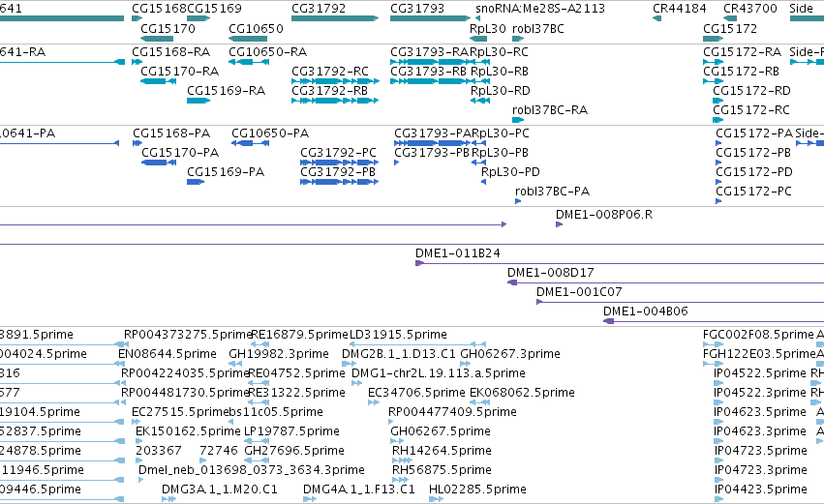Open the CG15172-RD transcript label
The image size is (824, 504).
[751, 90]
